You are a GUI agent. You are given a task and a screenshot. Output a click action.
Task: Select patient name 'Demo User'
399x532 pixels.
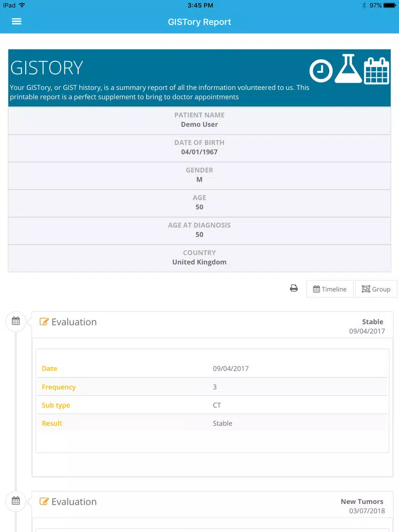pyautogui.click(x=199, y=125)
